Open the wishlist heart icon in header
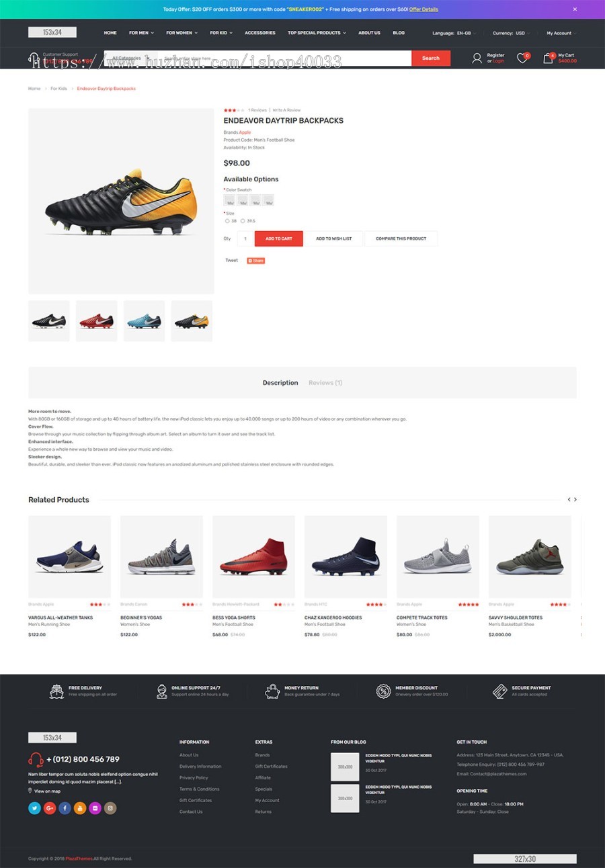The width and height of the screenshot is (605, 868). click(522, 58)
